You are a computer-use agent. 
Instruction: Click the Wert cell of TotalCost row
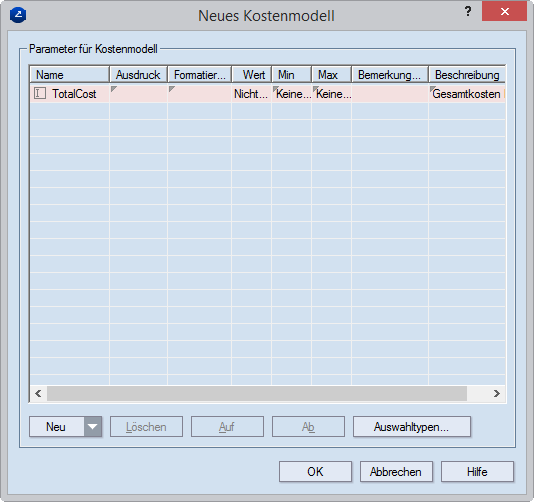click(x=251, y=94)
